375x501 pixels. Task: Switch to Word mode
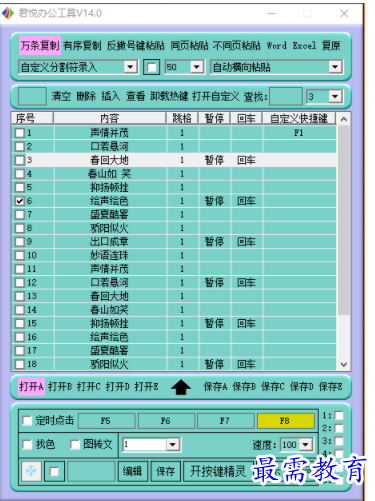(276, 45)
